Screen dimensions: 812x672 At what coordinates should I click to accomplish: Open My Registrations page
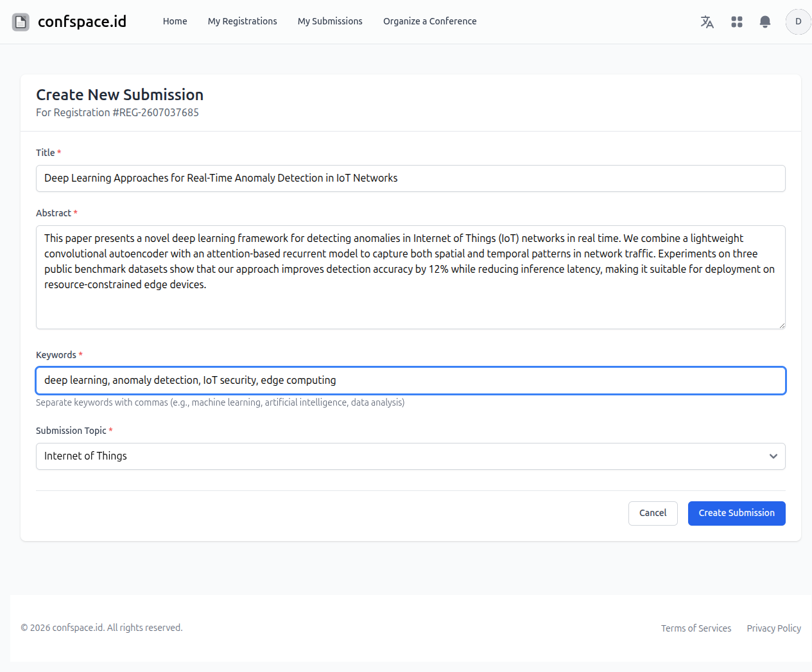(243, 21)
